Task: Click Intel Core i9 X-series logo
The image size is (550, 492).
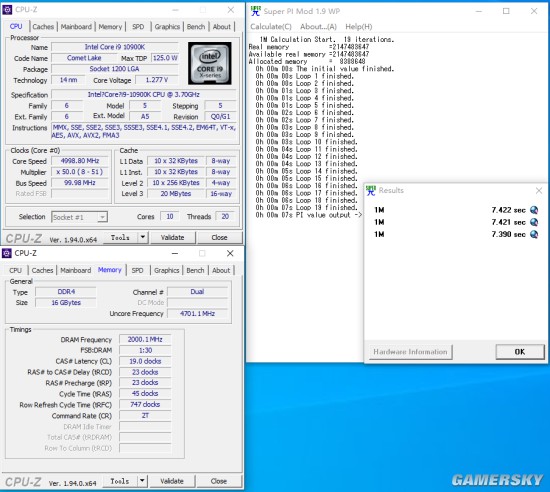Action: tap(210, 63)
